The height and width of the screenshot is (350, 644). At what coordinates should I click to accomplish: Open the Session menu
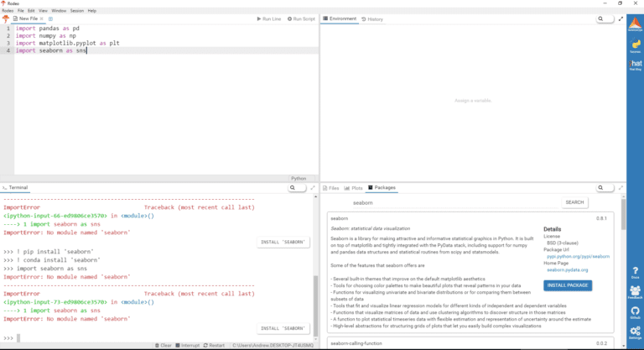(76, 10)
